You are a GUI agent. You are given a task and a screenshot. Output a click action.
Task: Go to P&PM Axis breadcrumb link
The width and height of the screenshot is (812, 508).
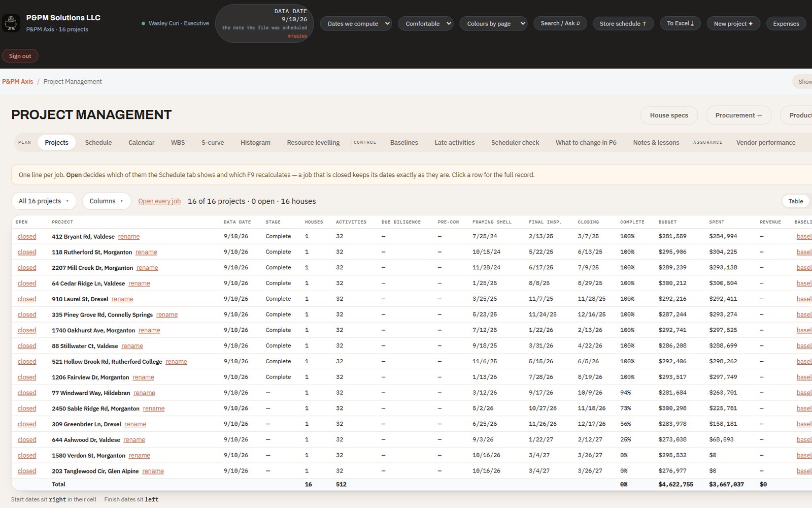[17, 81]
